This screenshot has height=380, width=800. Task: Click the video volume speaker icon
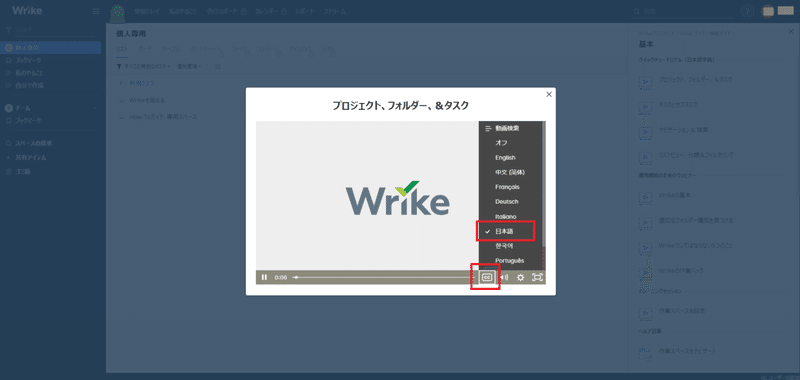504,277
